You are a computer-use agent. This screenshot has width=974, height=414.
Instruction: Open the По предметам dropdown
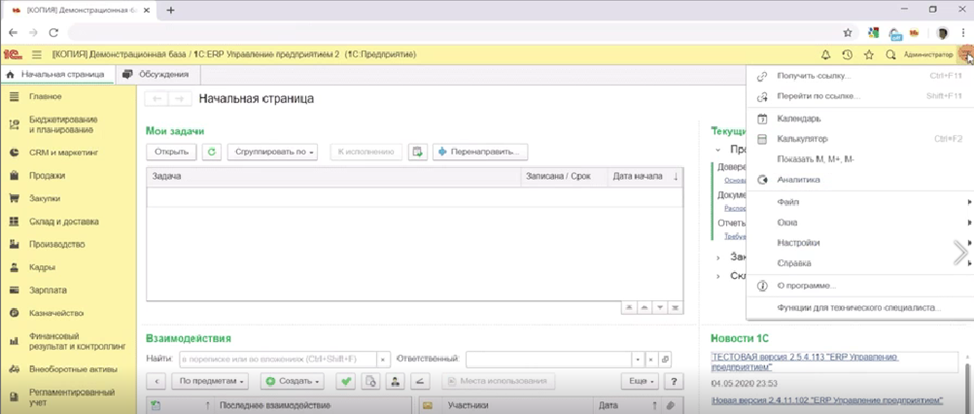pos(210,381)
